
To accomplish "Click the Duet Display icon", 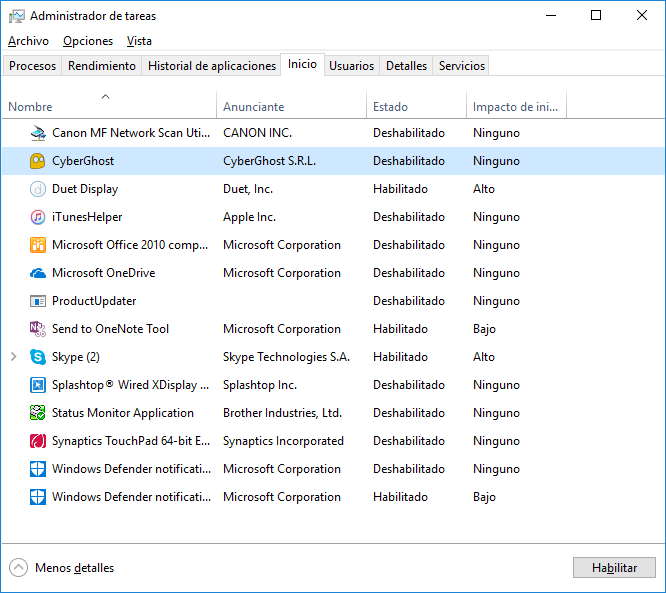I will click(x=38, y=189).
